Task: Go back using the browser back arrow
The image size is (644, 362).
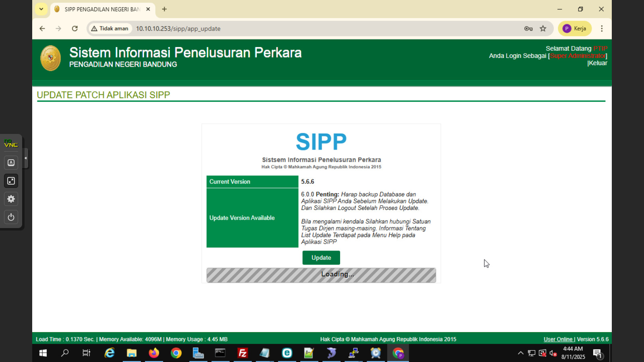Action: point(42,29)
